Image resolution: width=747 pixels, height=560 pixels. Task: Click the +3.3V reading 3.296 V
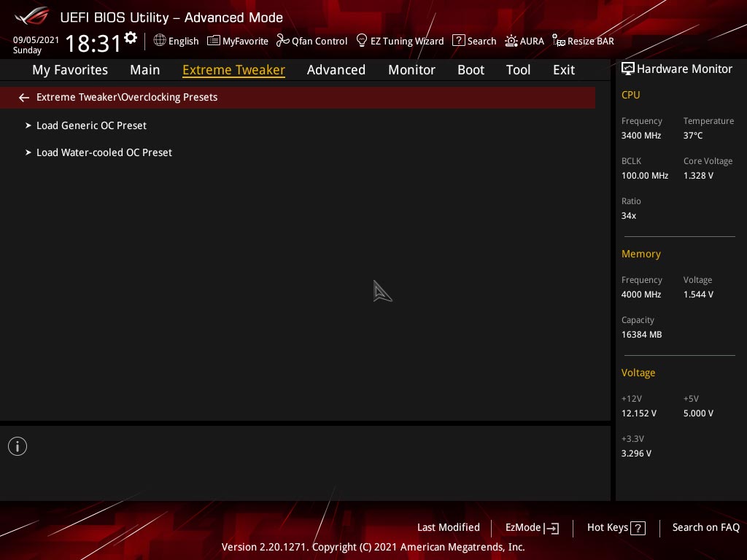(x=636, y=454)
